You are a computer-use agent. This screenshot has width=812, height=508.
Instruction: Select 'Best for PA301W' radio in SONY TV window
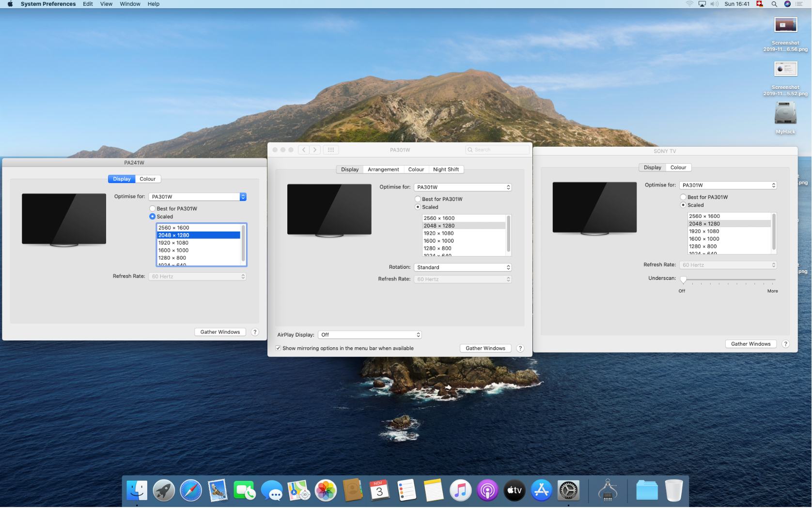683,197
